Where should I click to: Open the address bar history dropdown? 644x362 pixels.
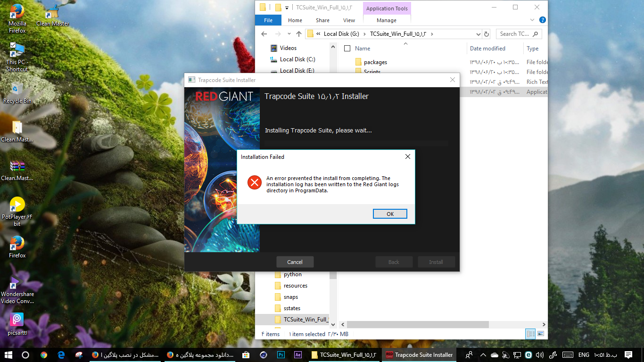[478, 34]
